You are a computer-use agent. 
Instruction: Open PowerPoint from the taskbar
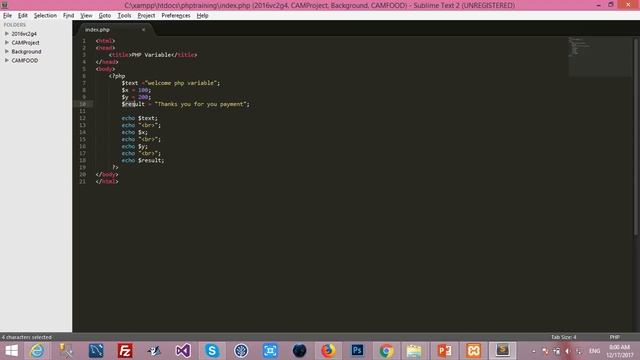tap(444, 351)
